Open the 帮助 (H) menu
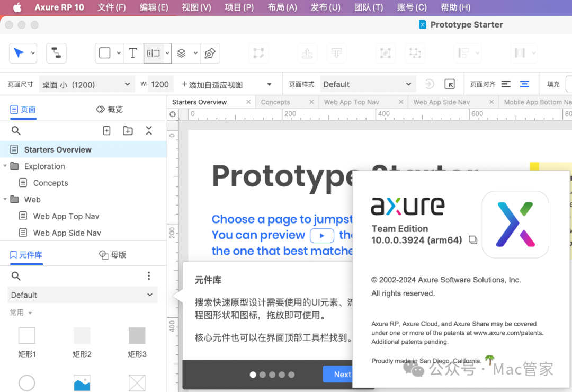 point(455,7)
